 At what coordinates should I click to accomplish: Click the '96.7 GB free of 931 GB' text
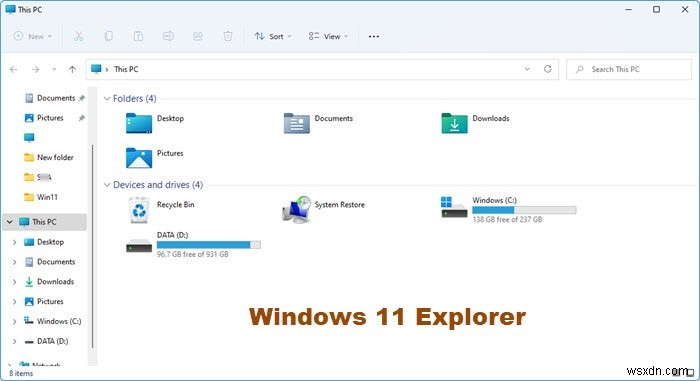[x=192, y=254]
